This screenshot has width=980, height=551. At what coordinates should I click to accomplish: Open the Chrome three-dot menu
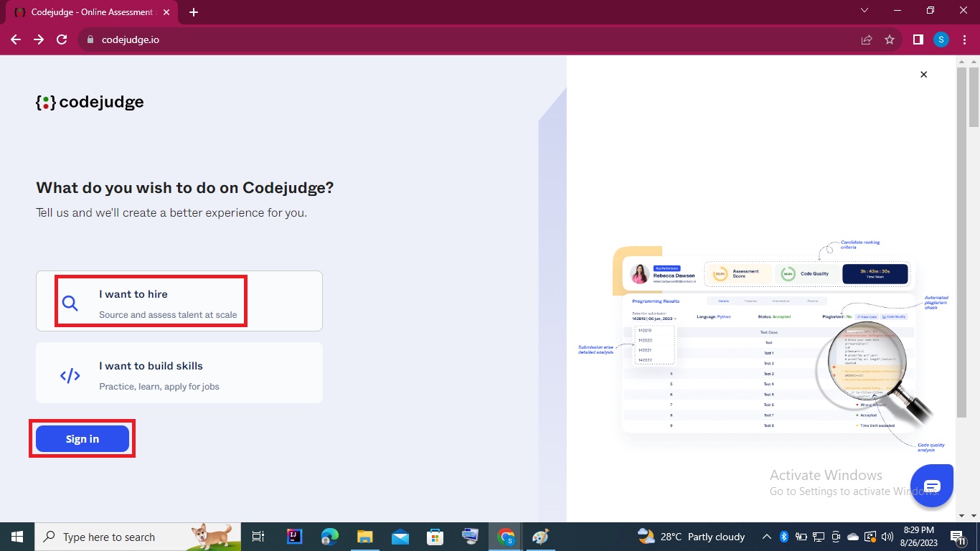point(964,39)
